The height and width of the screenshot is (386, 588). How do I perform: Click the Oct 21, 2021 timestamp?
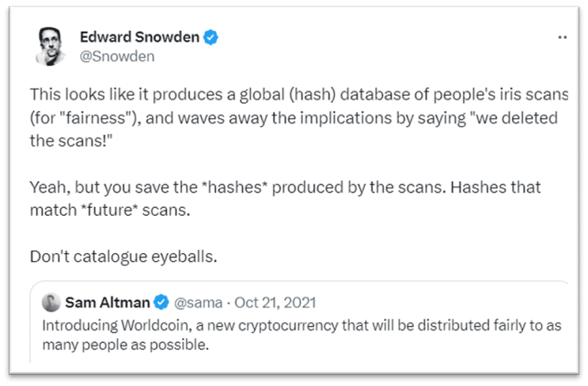pos(275,303)
